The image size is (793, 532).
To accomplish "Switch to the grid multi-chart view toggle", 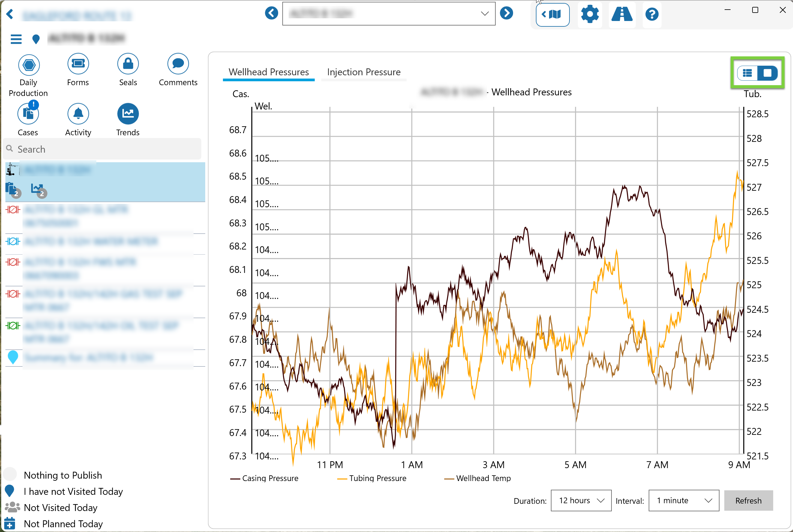I will (x=747, y=73).
